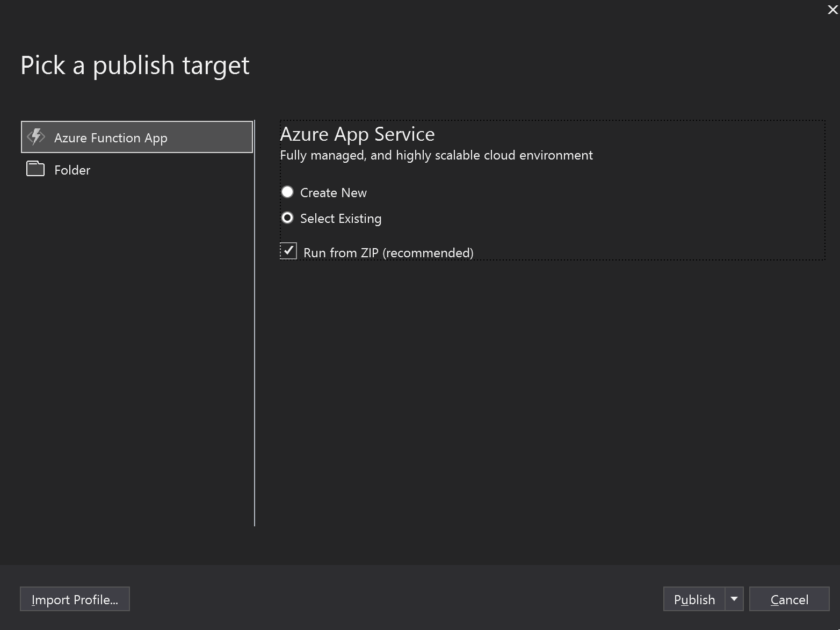Image resolution: width=840 pixels, height=630 pixels.
Task: Click the Azure Function App lightning icon
Action: [x=36, y=137]
